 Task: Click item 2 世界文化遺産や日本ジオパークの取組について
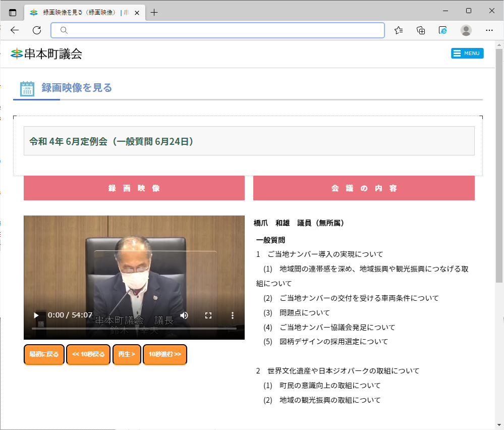tap(338, 371)
